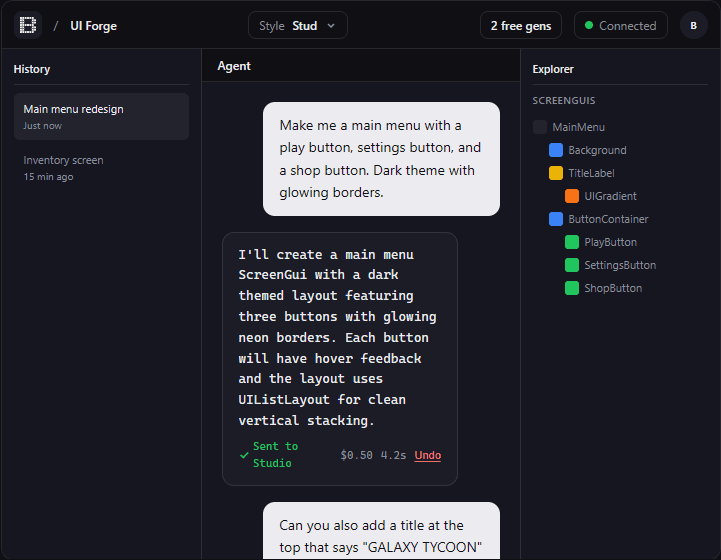Click the blue Background frame icon

point(556,150)
